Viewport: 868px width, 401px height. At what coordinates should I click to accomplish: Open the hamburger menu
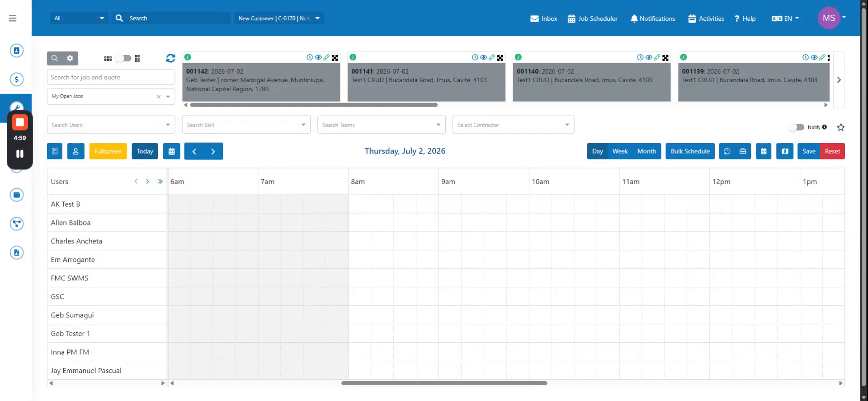click(13, 18)
